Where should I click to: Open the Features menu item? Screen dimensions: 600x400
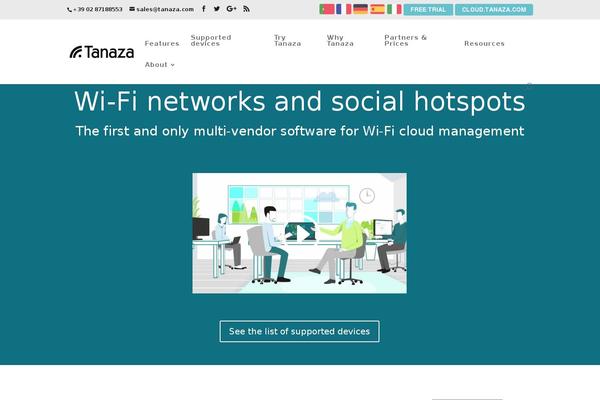coord(162,44)
